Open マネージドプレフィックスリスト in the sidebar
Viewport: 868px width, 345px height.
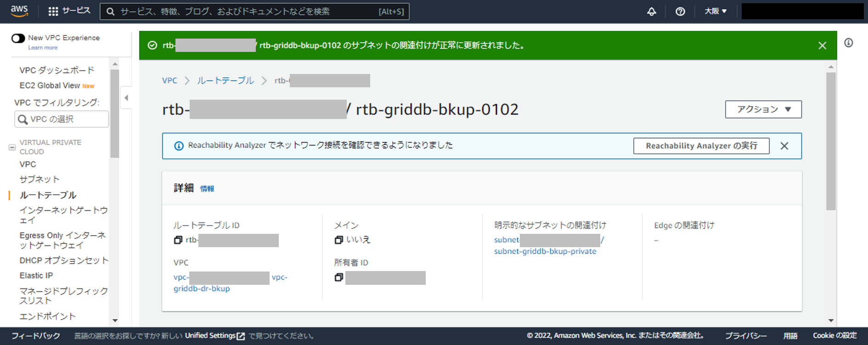(63, 296)
